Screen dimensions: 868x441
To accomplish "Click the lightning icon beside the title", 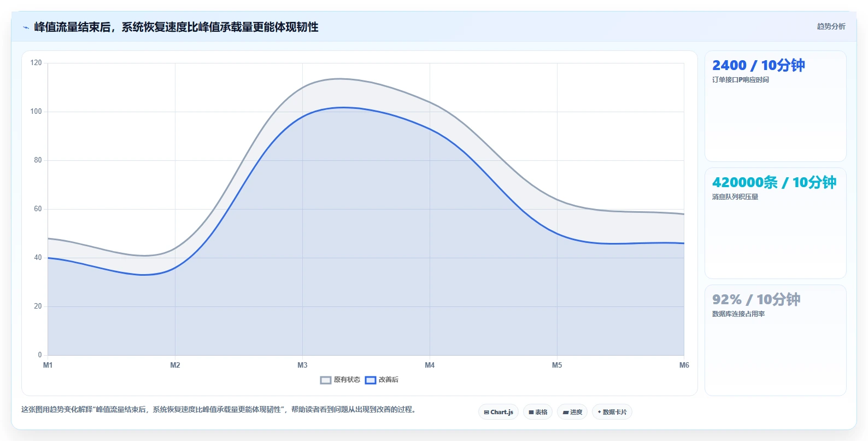I will point(26,27).
